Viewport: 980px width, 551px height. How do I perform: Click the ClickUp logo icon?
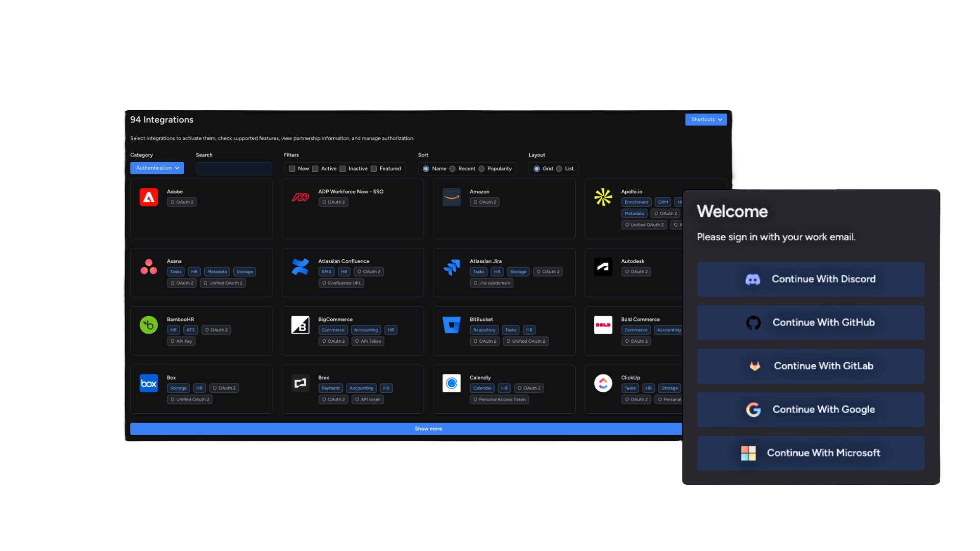(603, 383)
